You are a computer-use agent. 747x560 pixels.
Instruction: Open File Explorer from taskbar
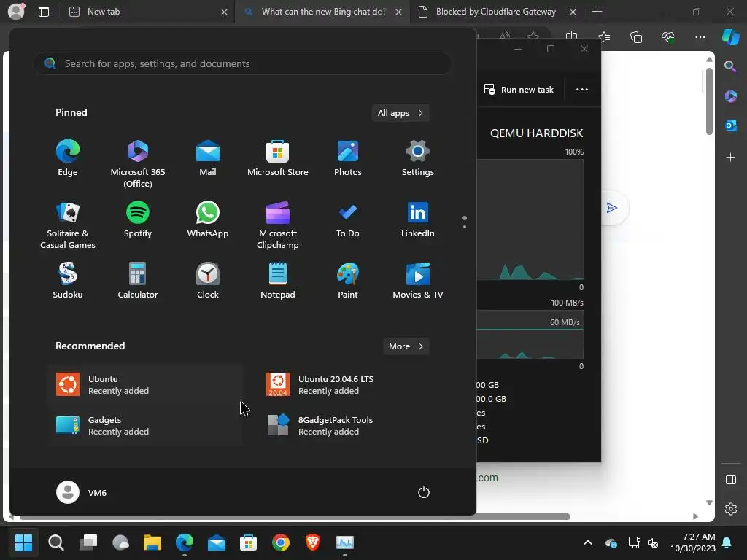pyautogui.click(x=152, y=542)
